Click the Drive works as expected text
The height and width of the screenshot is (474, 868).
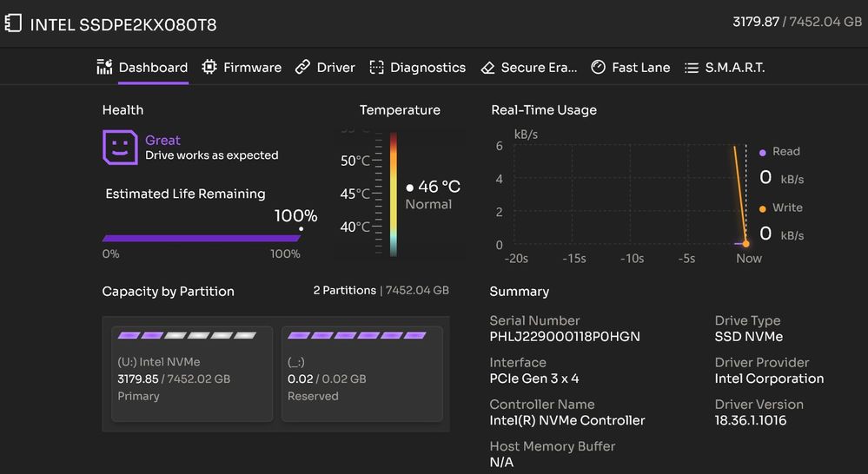coord(211,155)
